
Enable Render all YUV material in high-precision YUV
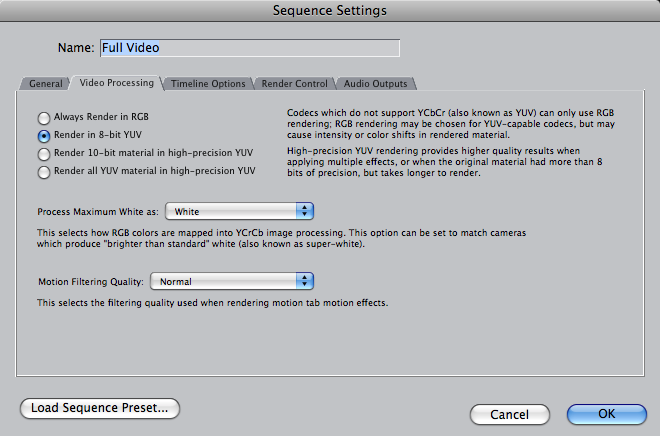click(44, 172)
